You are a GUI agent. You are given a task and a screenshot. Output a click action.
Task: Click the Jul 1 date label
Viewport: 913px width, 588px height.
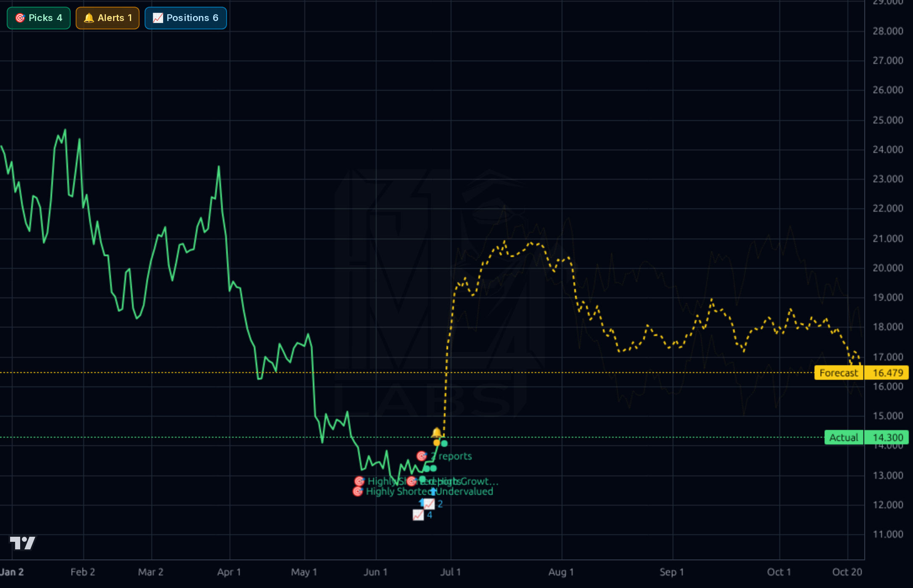(x=451, y=572)
